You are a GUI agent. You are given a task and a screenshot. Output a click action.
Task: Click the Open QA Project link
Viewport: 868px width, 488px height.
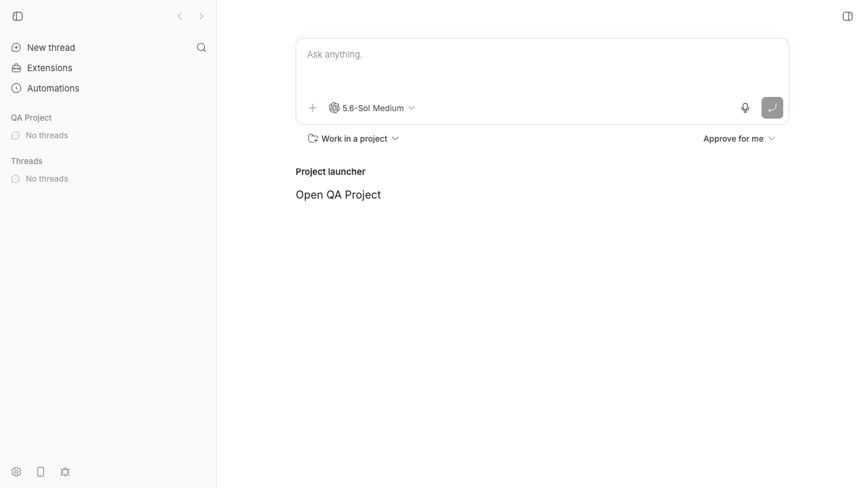(338, 195)
